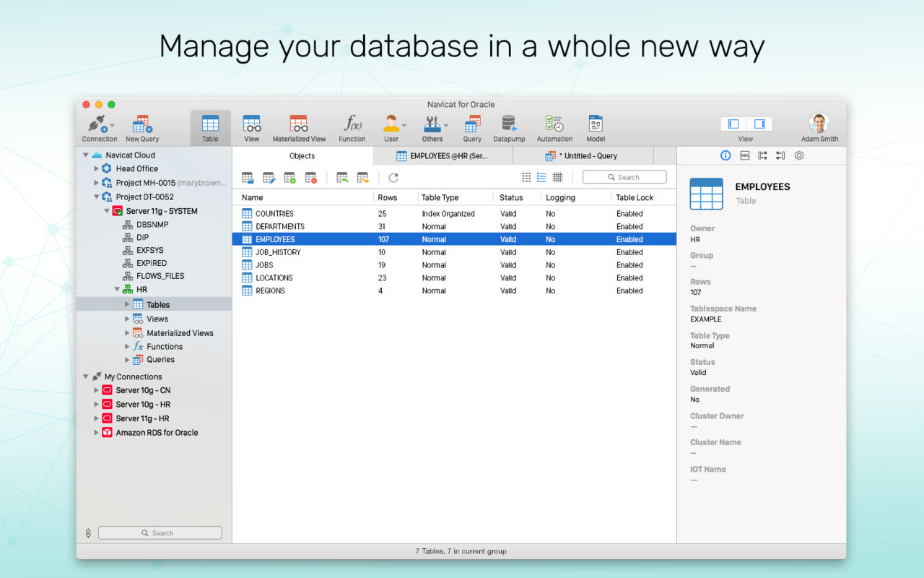Expand the Materialized Views node
Image resolution: width=924 pixels, height=578 pixels.
coord(128,333)
